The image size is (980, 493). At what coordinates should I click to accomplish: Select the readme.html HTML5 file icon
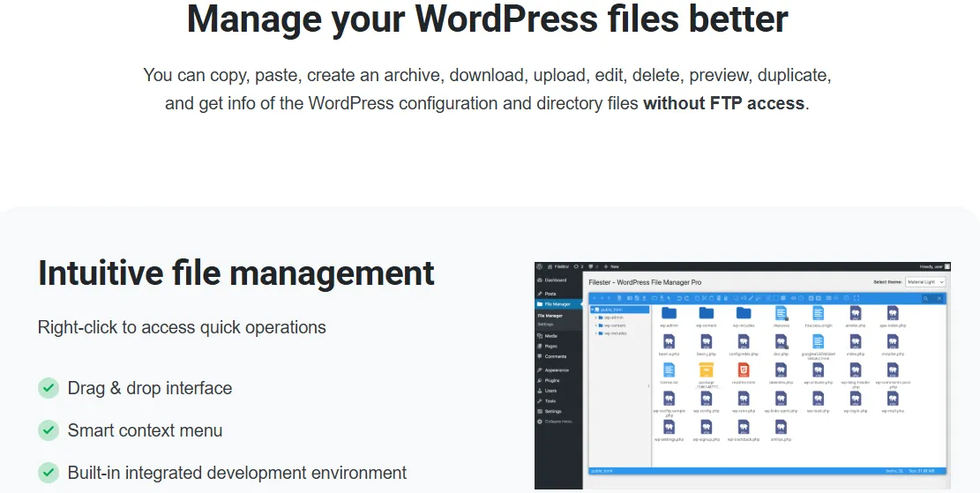click(x=743, y=370)
